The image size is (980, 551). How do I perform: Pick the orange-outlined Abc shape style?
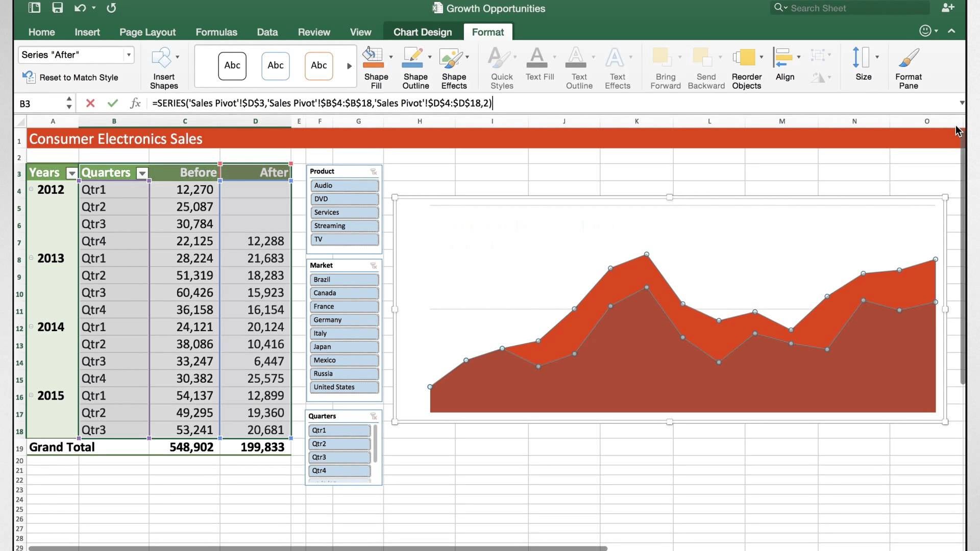[318, 65]
